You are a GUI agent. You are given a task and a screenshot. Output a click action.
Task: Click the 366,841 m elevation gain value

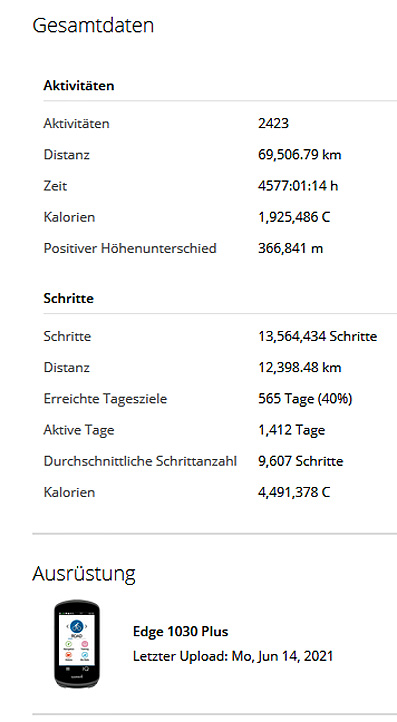291,249
